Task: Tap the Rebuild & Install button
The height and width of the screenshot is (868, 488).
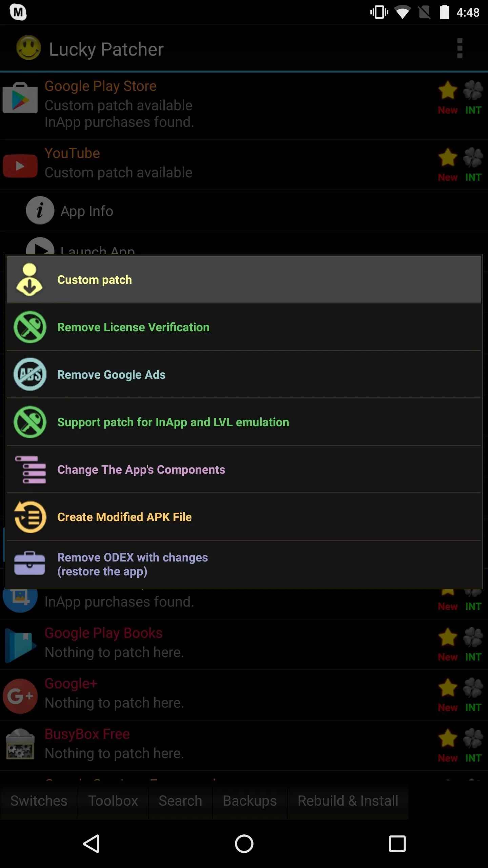Action: pyautogui.click(x=348, y=801)
